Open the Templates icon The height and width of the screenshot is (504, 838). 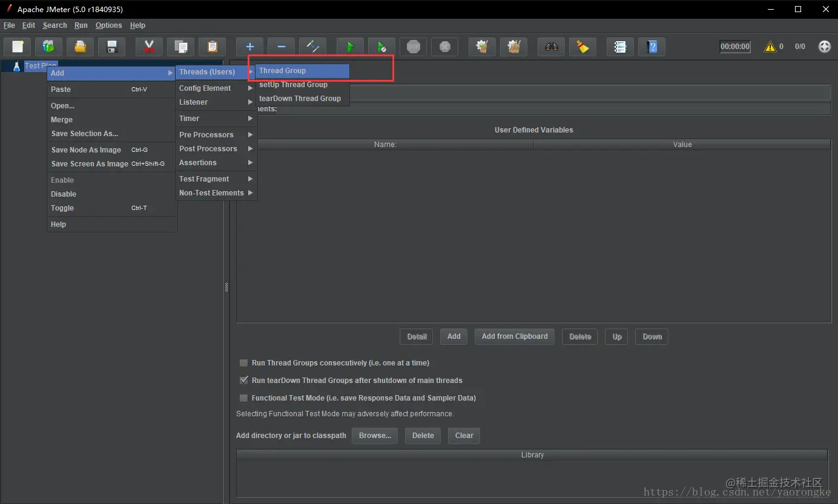click(x=48, y=47)
